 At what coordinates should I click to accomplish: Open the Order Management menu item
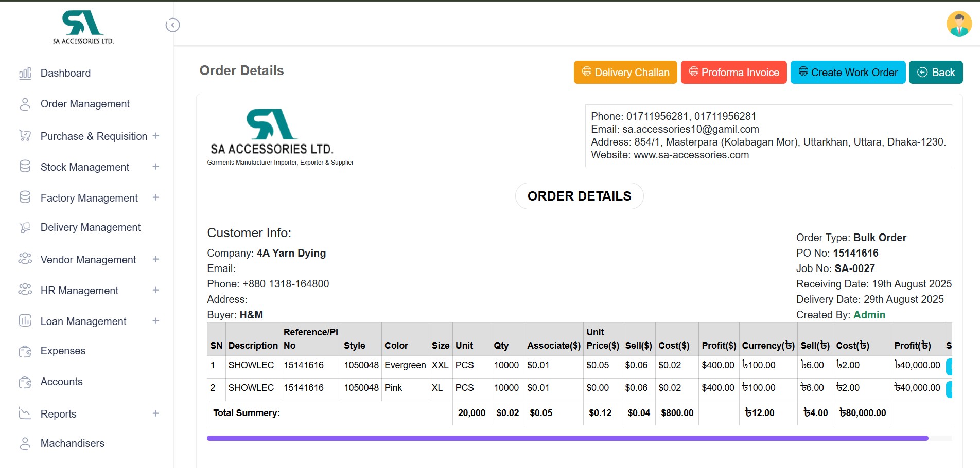[x=85, y=104]
